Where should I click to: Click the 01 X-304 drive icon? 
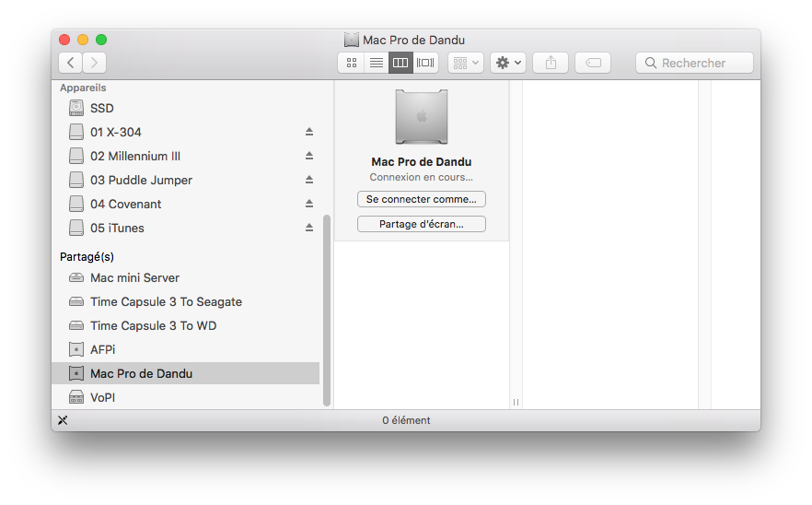[76, 132]
